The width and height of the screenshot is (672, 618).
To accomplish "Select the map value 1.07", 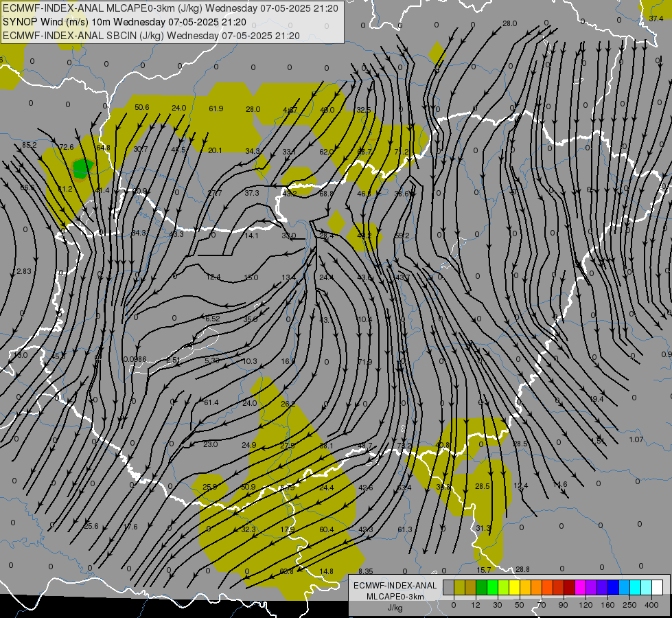I will pos(636,439).
